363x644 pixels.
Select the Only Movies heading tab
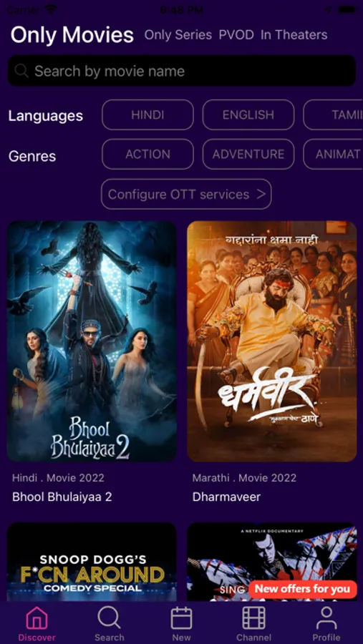(72, 35)
